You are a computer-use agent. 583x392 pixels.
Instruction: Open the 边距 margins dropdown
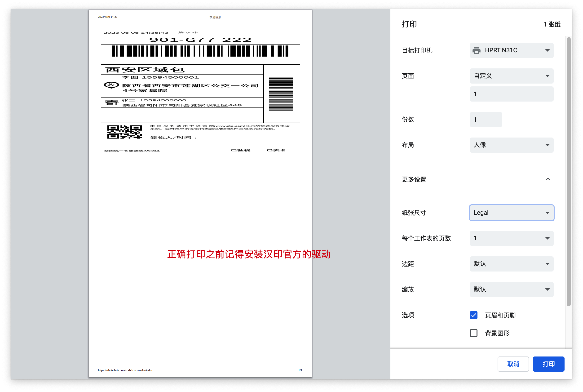[x=511, y=264]
